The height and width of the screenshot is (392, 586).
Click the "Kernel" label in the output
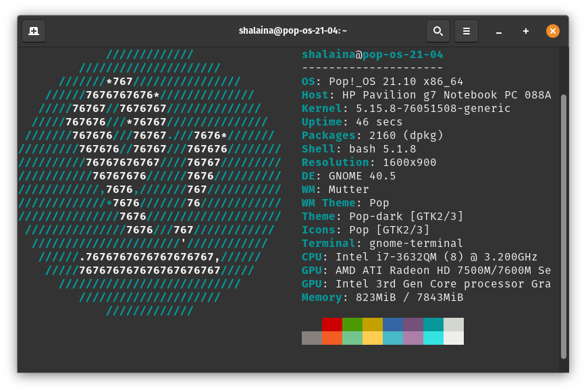coord(322,108)
